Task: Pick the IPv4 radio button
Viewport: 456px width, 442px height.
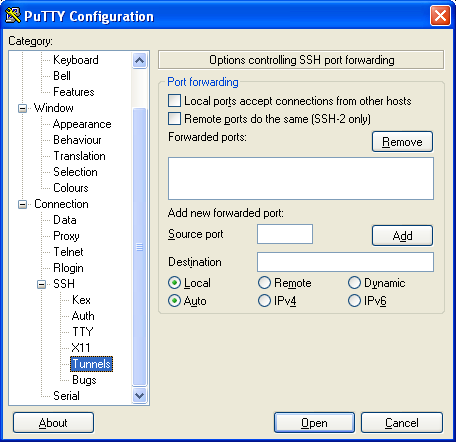Action: [x=264, y=301]
